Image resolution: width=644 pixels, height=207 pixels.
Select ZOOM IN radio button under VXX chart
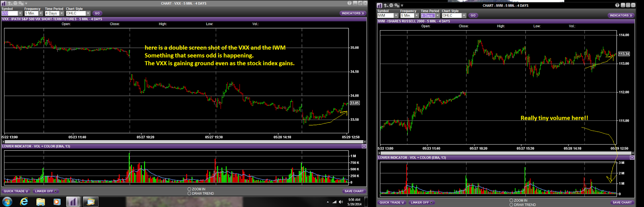point(189,189)
